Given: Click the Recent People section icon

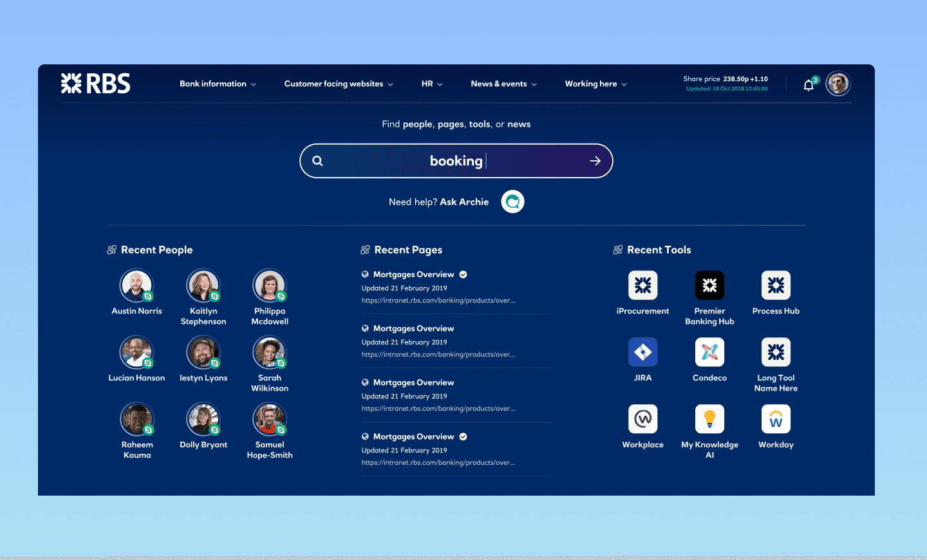Looking at the screenshot, I should [111, 250].
